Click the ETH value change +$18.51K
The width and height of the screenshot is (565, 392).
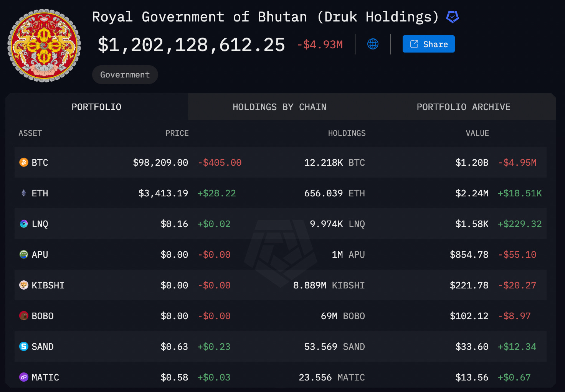[x=520, y=193]
